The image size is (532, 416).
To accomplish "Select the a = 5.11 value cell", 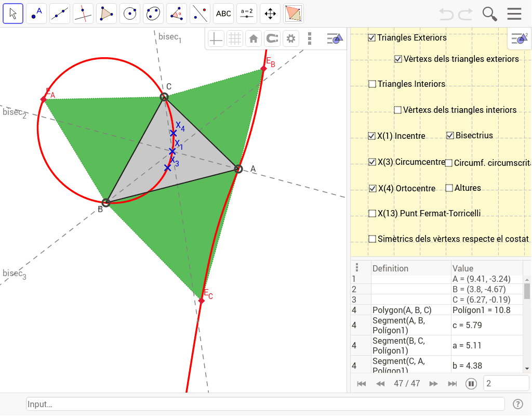I will click(487, 346).
